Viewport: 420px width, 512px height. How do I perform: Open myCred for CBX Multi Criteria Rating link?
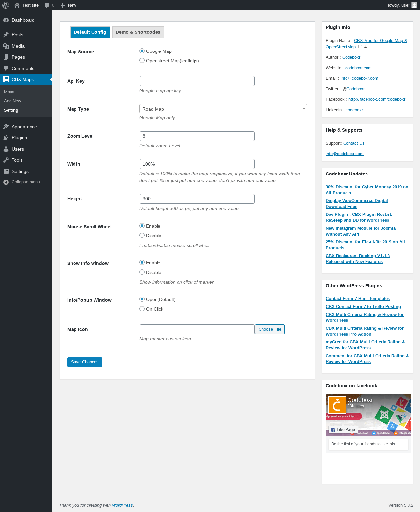coord(365,345)
